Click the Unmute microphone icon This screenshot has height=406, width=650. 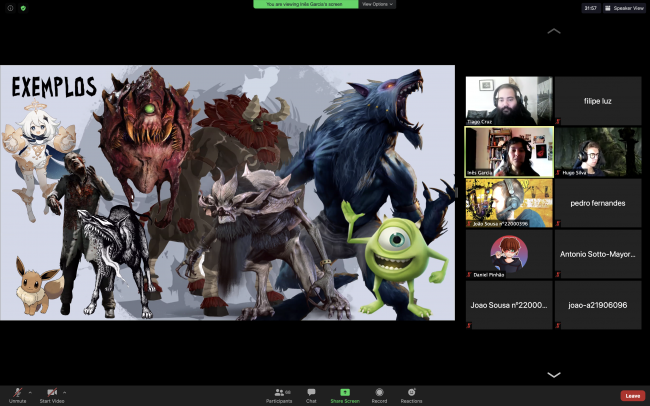(x=17, y=392)
